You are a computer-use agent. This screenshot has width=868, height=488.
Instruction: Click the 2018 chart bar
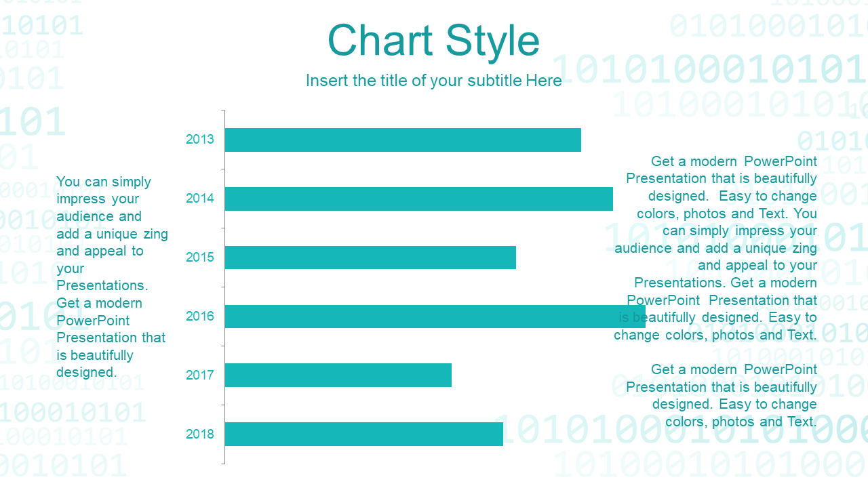coord(364,434)
